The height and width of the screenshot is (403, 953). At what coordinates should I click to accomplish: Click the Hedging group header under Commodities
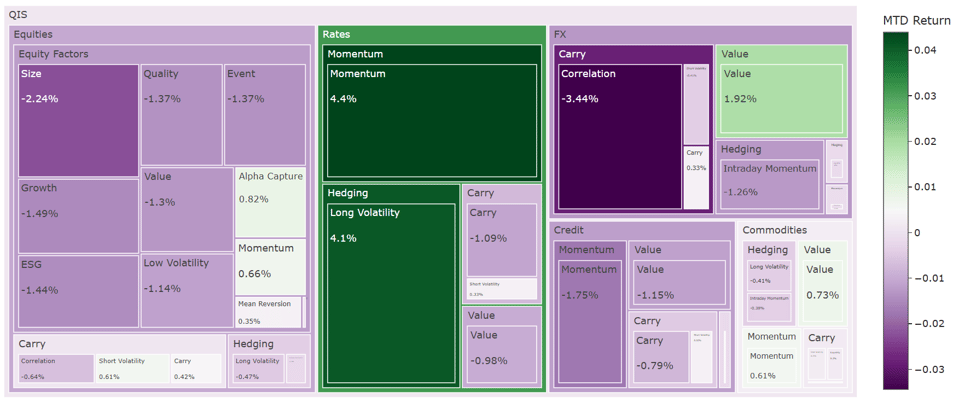pos(769,249)
